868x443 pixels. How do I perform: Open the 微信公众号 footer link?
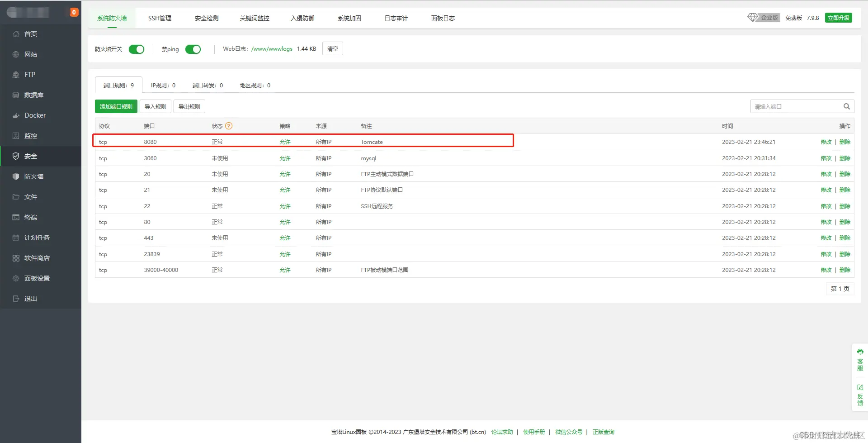[569, 432]
